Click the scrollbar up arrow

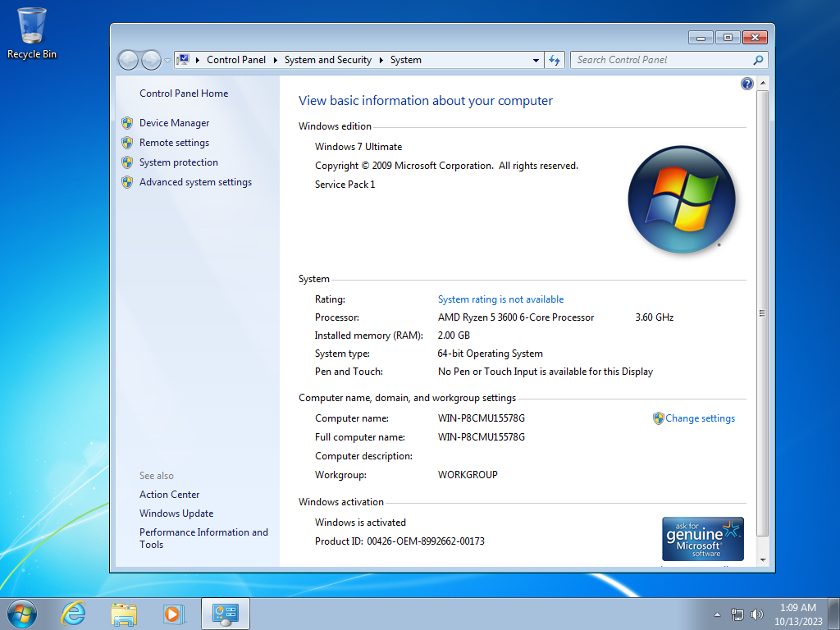coord(763,84)
